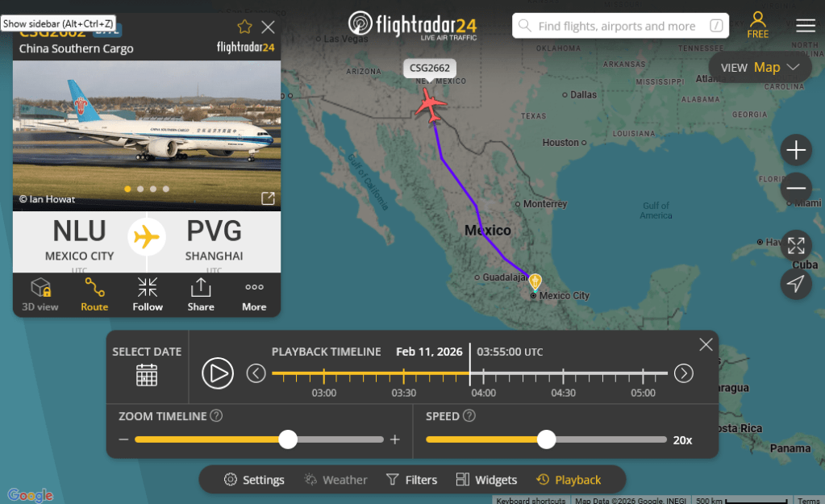Screen dimensions: 825x504
Task: Zoom out on the map
Action: click(x=796, y=188)
